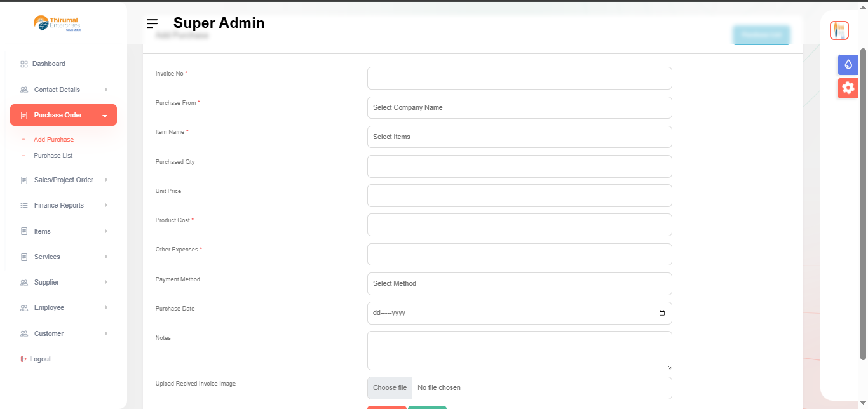The width and height of the screenshot is (868, 409).
Task: Open the calendar picker icon for Purchase Date
Action: pos(662,313)
